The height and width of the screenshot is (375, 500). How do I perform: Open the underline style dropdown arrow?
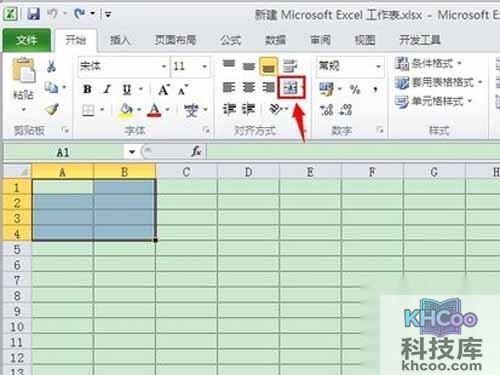click(x=141, y=89)
